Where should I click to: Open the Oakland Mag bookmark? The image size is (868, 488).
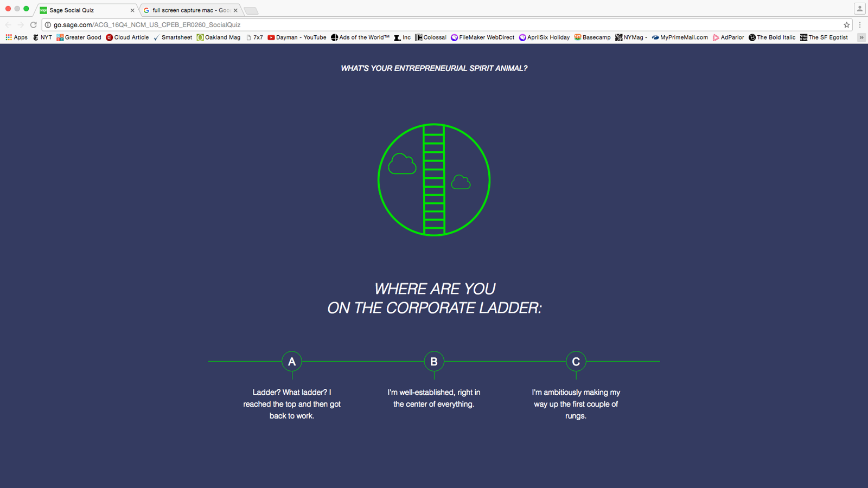pos(219,37)
